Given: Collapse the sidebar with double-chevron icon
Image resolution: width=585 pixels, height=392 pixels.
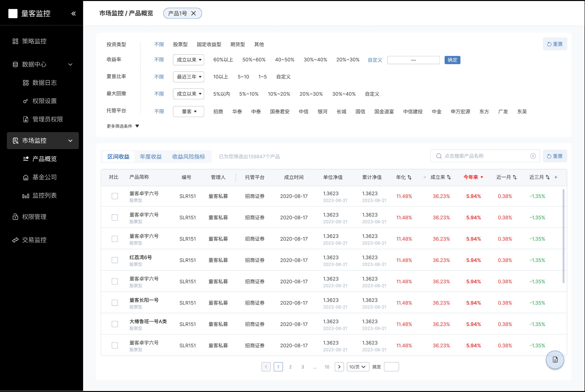Looking at the screenshot, I should tap(73, 13).
